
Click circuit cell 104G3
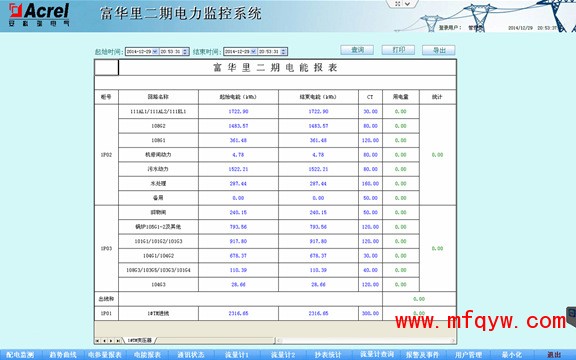pyautogui.click(x=158, y=284)
